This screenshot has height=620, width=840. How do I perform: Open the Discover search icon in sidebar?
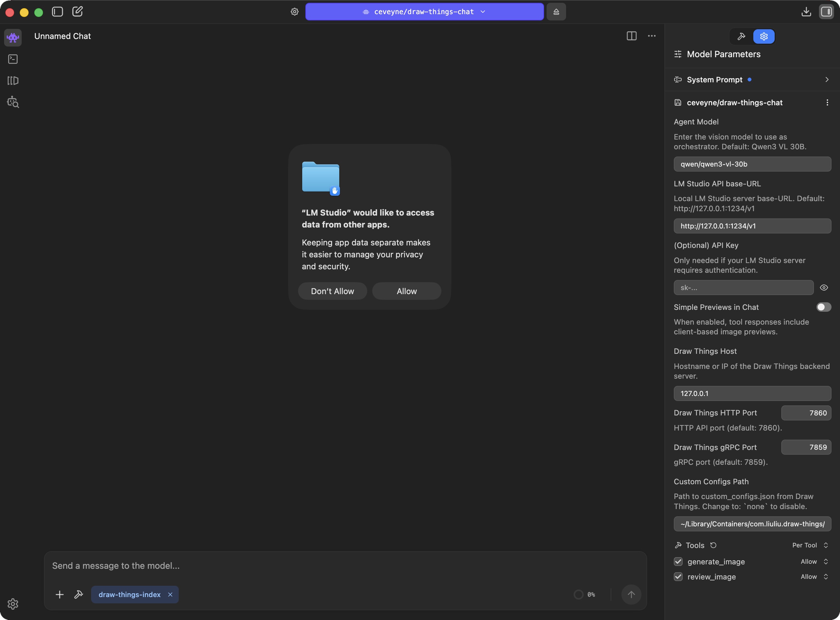(x=13, y=102)
